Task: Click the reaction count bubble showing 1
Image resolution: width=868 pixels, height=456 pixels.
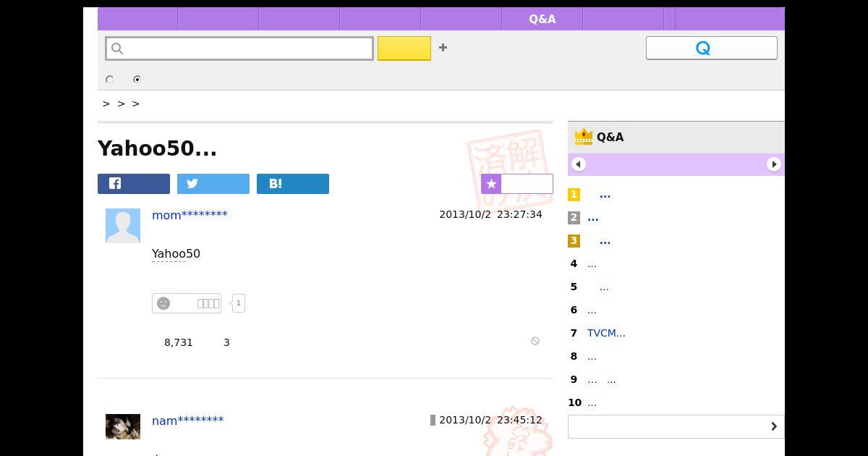Action: 238,303
